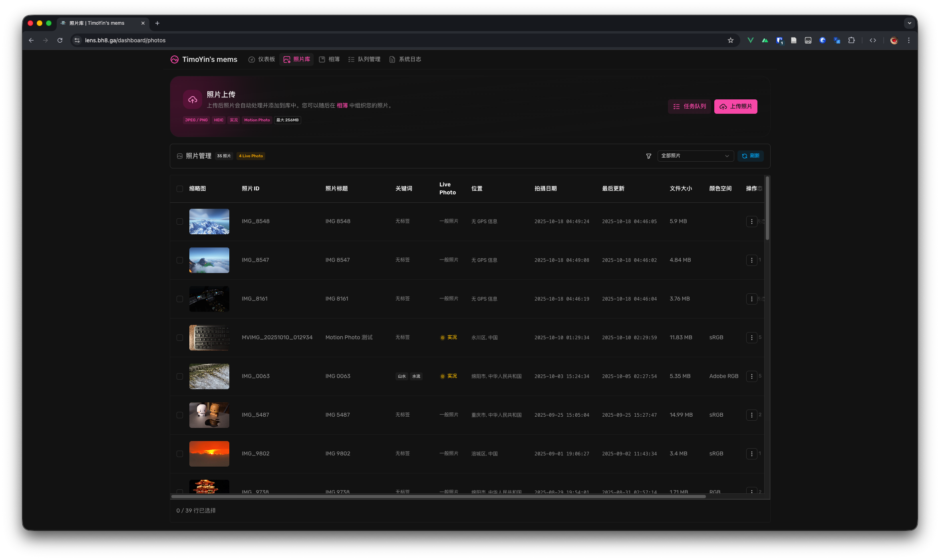The image size is (940, 560).
Task: Open browser extensions puzzle icon
Action: (x=851, y=40)
